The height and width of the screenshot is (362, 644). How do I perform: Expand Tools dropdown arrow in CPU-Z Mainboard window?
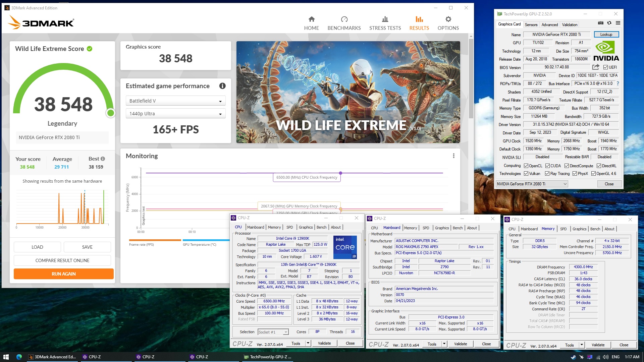coord(444,344)
